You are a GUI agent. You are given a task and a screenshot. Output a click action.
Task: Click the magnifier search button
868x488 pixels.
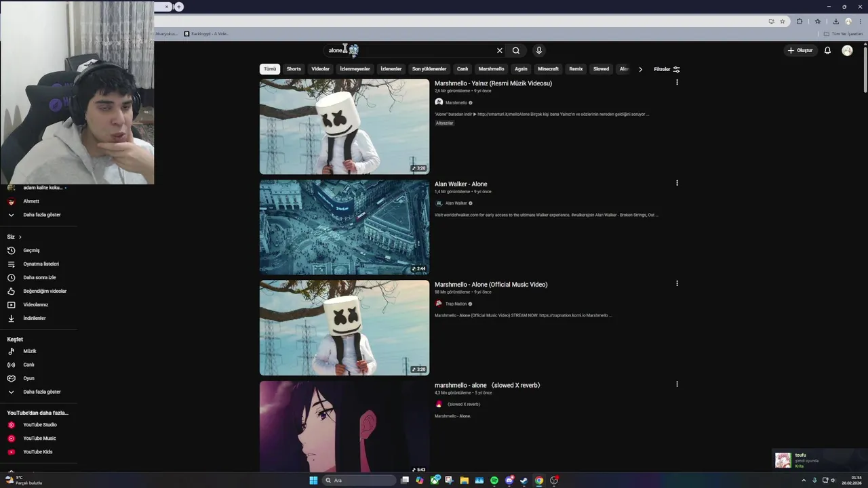516,50
